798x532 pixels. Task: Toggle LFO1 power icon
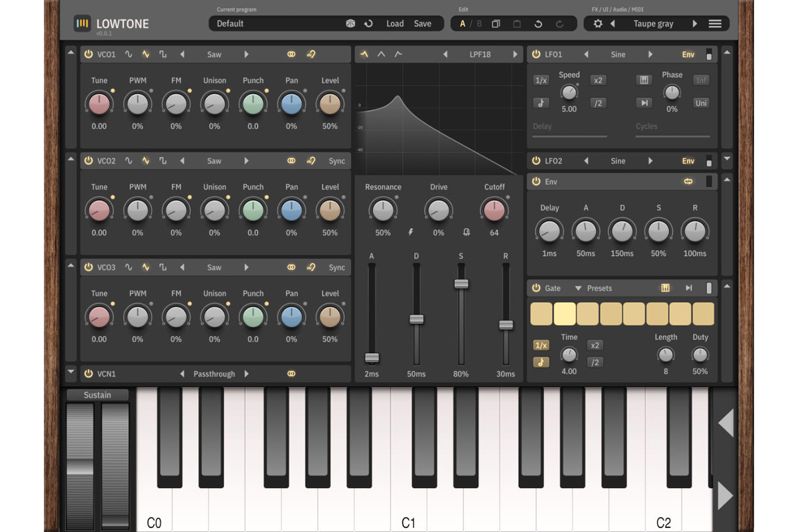(x=536, y=55)
